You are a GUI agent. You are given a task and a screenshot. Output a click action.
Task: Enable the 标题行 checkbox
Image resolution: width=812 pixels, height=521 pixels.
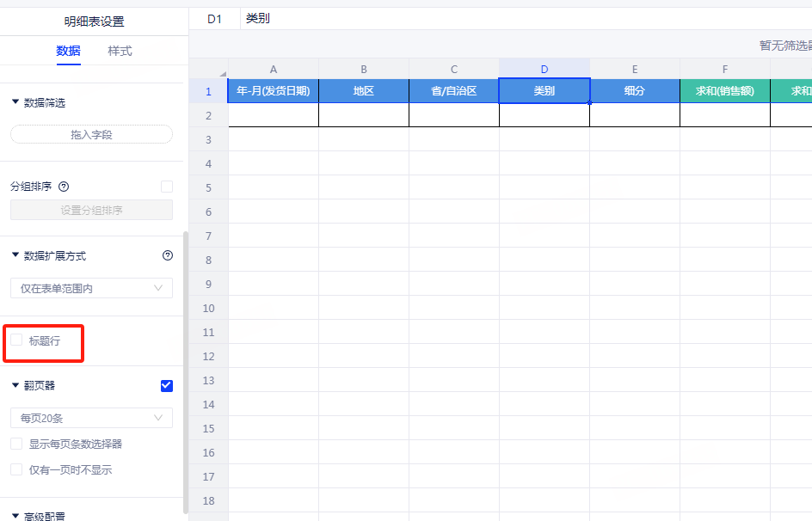(16, 340)
